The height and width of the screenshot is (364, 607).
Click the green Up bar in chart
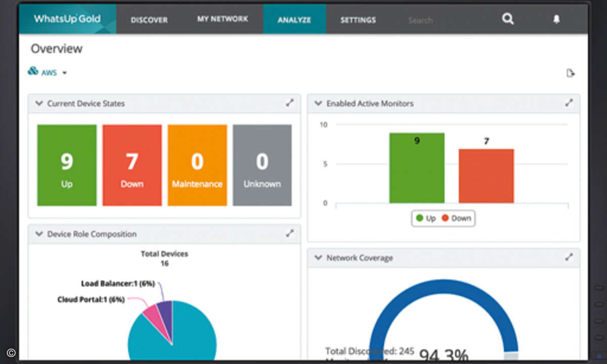point(417,168)
